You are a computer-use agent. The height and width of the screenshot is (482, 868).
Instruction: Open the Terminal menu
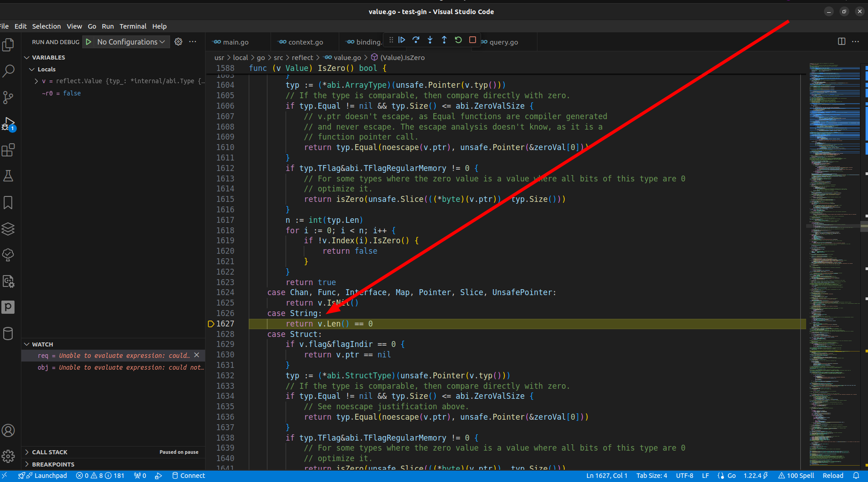(x=133, y=26)
